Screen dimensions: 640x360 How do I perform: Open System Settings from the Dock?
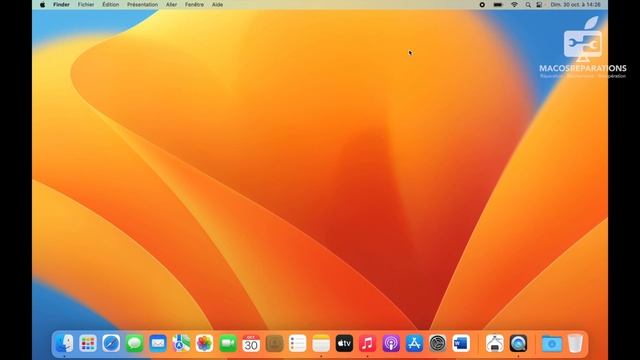[x=438, y=343]
